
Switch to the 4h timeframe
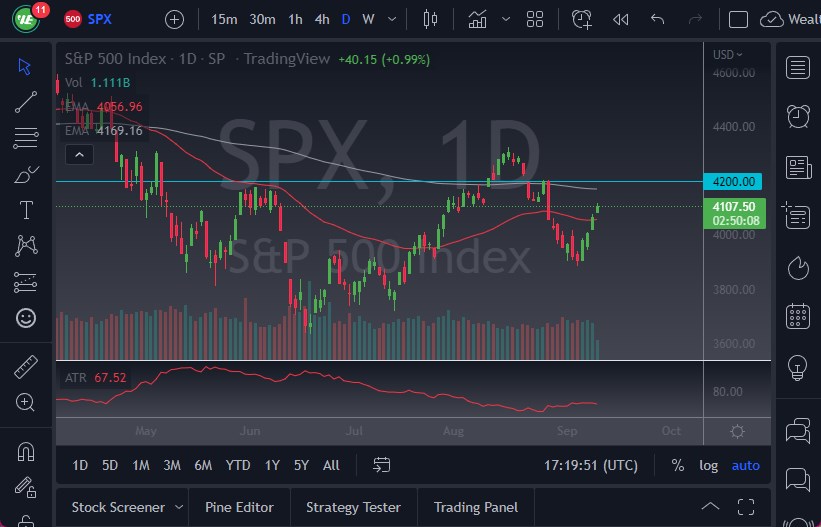coord(322,19)
